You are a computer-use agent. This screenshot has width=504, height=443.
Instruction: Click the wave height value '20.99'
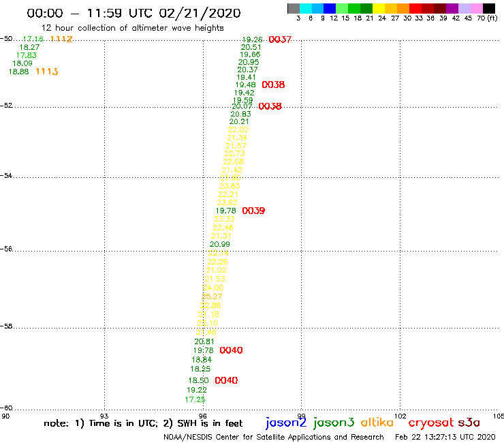point(220,244)
